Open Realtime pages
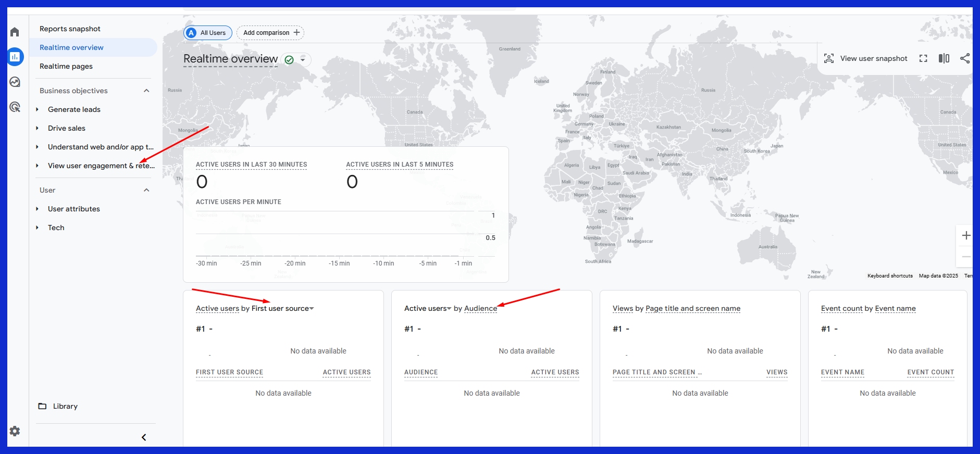Viewport: 980px width, 454px height. [66, 66]
